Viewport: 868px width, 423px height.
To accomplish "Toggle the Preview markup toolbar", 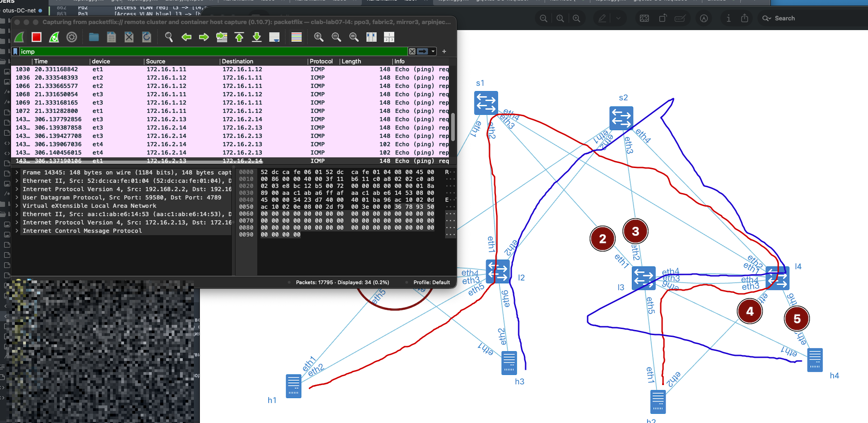I will [704, 19].
